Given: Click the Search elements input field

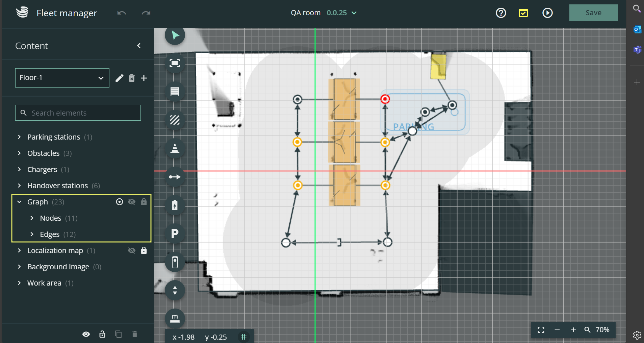Looking at the screenshot, I should click(x=78, y=113).
